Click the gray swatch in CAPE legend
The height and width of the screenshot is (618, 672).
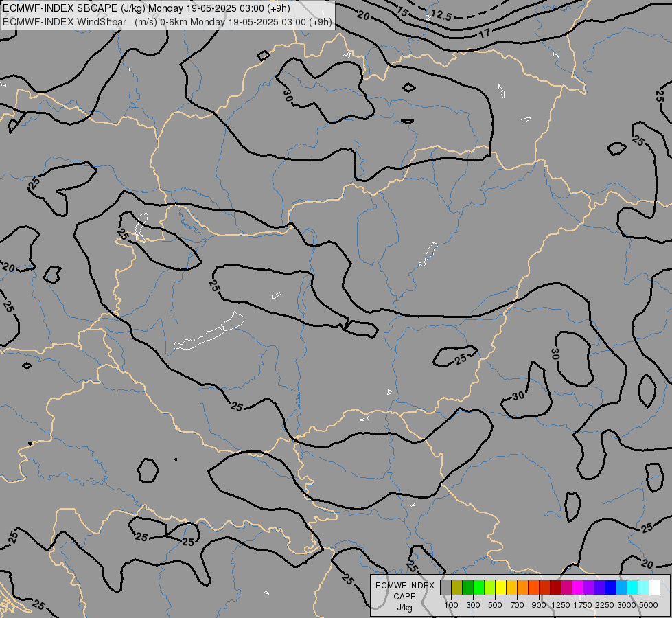[445, 587]
